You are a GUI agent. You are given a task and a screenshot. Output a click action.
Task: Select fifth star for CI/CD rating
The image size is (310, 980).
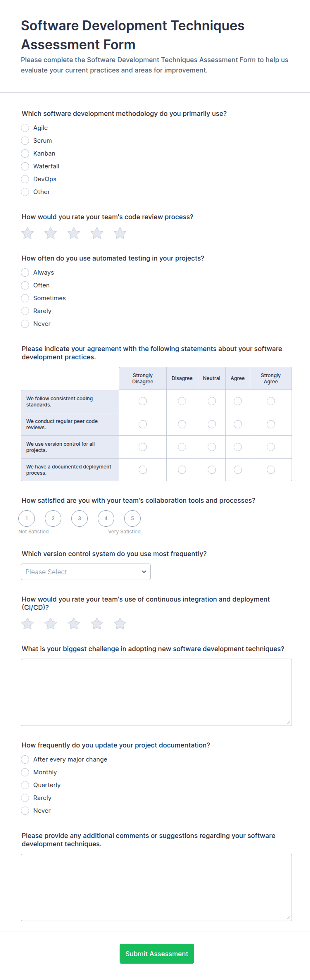tap(120, 624)
